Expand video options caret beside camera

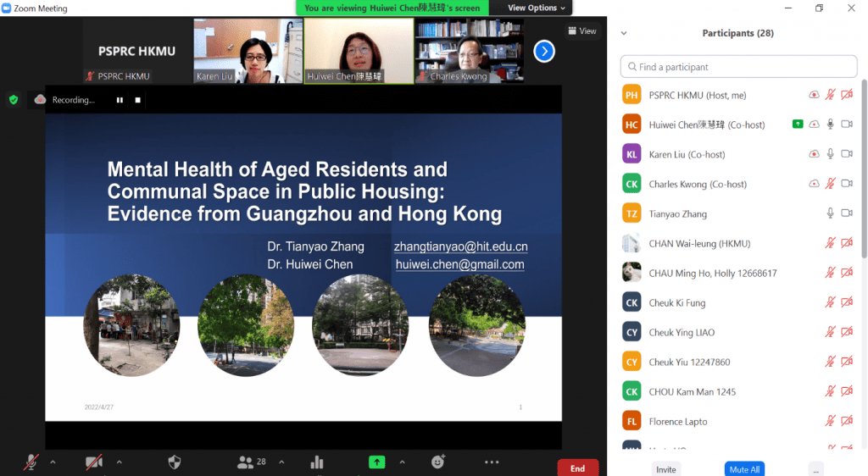119,462
